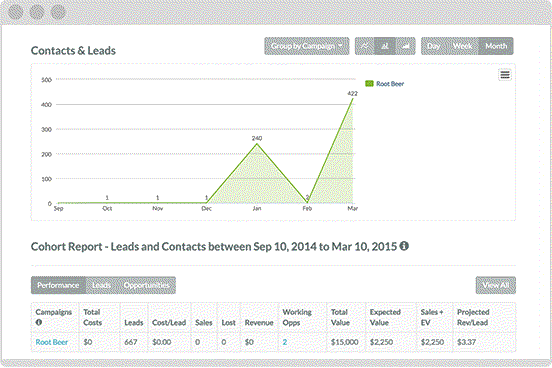The image size is (552, 368).
Task: Switch chart to line graph view
Action: click(365, 46)
